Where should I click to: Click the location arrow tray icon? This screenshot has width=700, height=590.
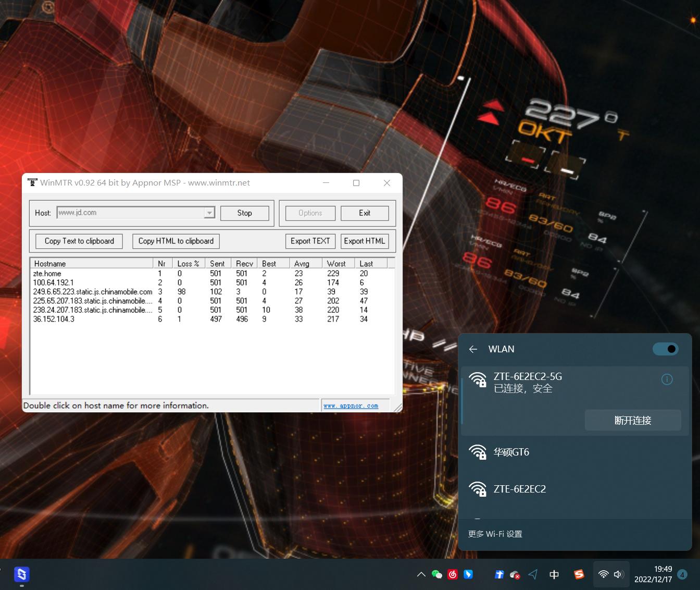pyautogui.click(x=533, y=574)
